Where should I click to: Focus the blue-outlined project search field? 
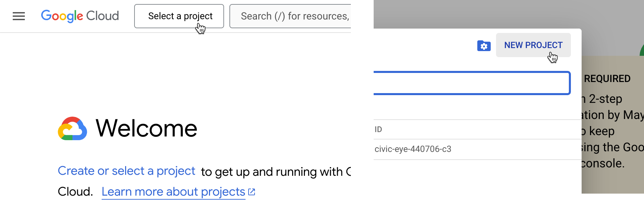click(471, 83)
